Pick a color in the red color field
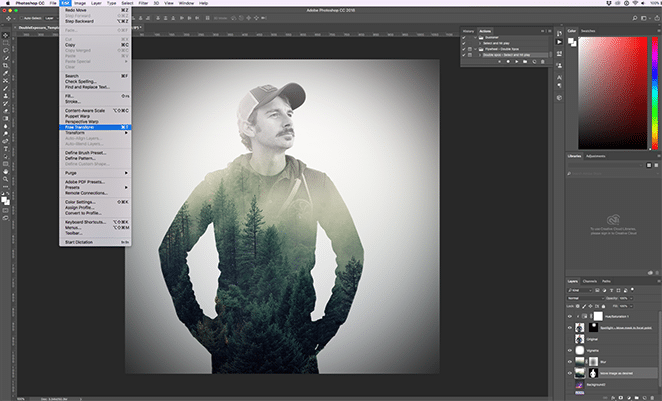Image resolution: width=662 pixels, height=401 pixels. point(613,92)
